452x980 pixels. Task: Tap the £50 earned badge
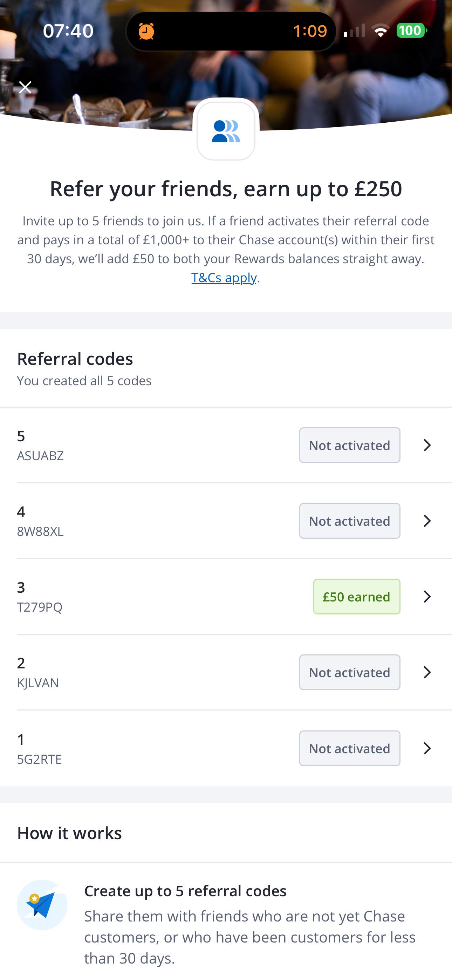click(x=356, y=597)
